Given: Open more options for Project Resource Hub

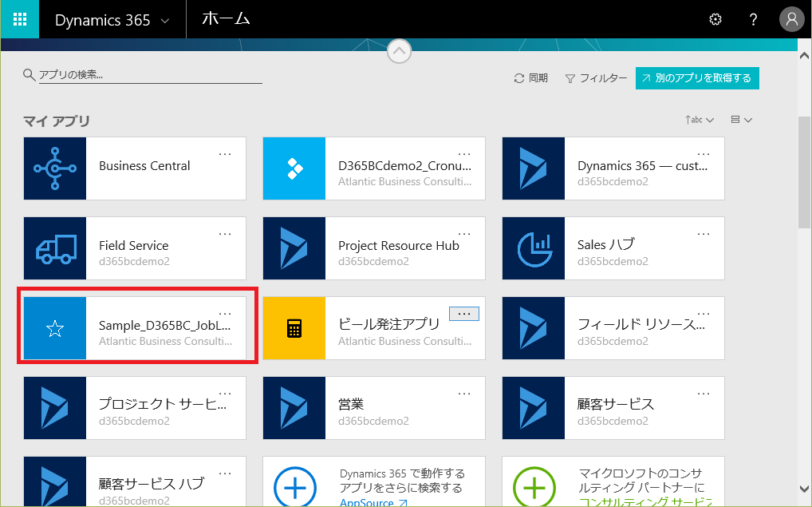Looking at the screenshot, I should 464,234.
